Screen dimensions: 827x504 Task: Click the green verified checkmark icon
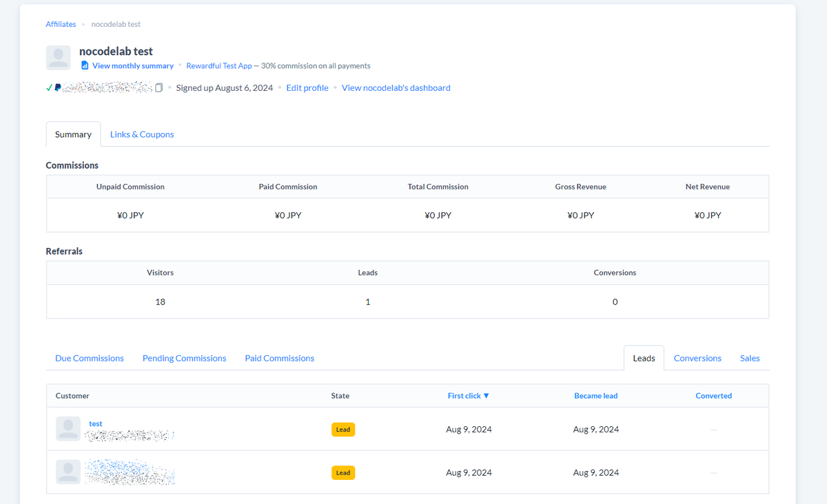tap(49, 87)
